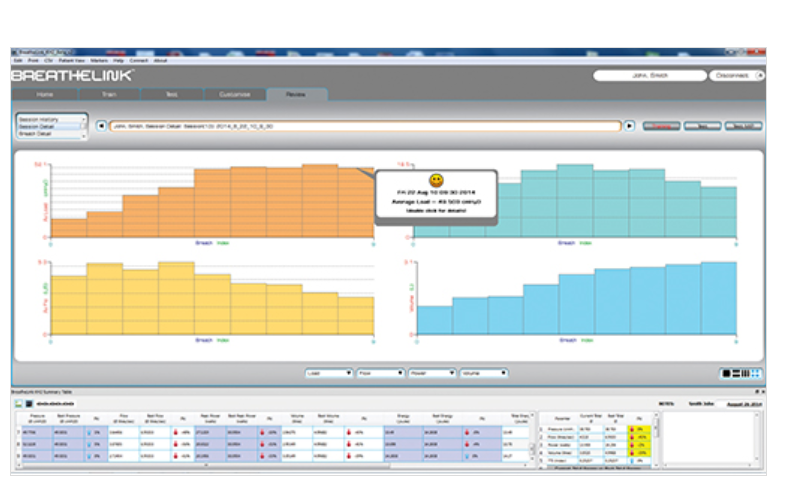This screenshot has height=492, width=785.
Task: Open the Power chart type dropdown
Action: click(x=432, y=373)
